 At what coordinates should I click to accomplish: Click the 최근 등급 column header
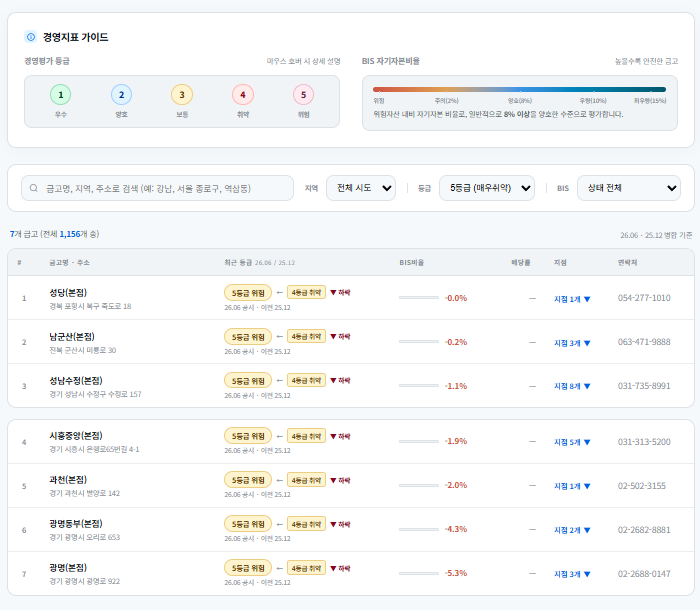(259, 263)
